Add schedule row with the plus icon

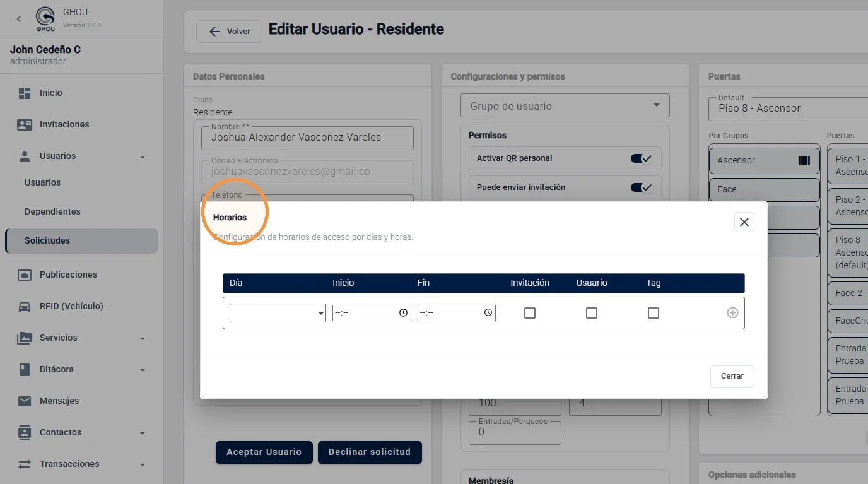(732, 312)
